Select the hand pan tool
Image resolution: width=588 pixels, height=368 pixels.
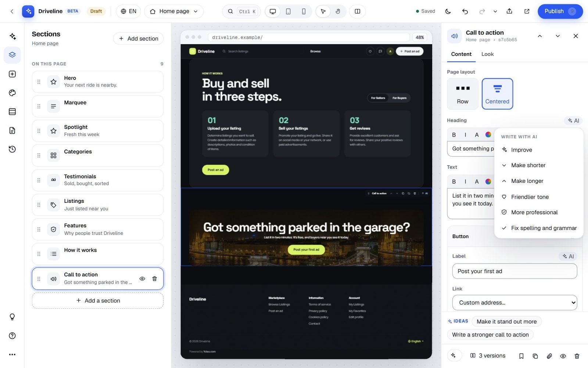338,11
